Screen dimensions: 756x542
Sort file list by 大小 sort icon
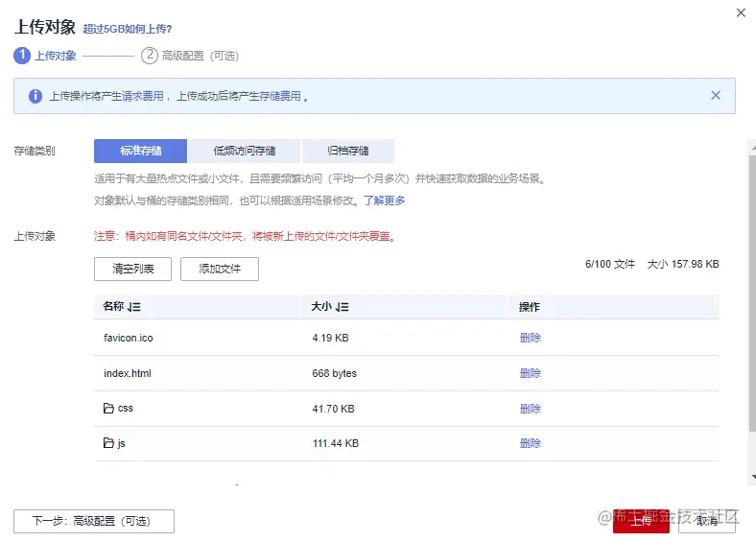click(343, 307)
